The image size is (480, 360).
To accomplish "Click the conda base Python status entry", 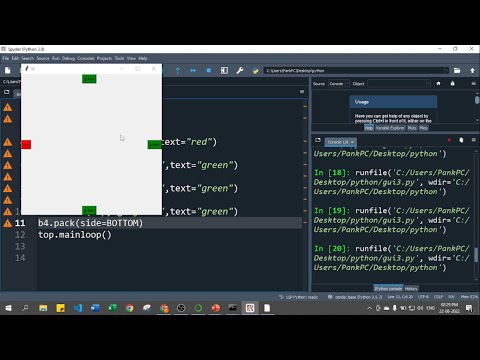I will [355, 297].
